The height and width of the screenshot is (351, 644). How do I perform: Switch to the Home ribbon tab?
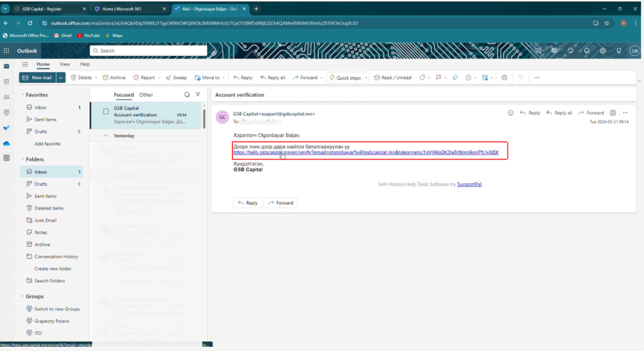click(x=43, y=64)
